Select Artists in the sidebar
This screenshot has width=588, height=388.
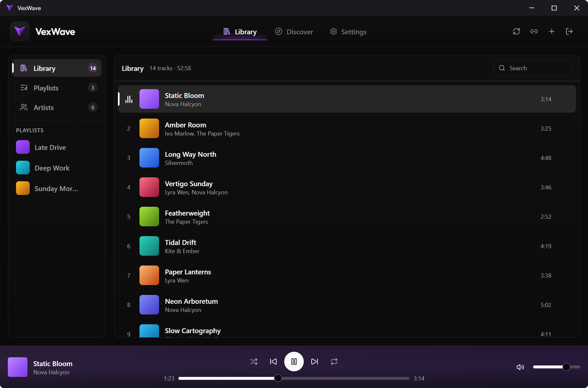pos(57,107)
